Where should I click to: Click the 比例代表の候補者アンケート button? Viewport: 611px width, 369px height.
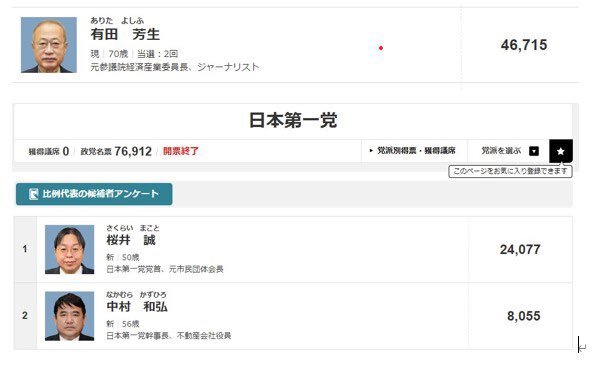94,194
